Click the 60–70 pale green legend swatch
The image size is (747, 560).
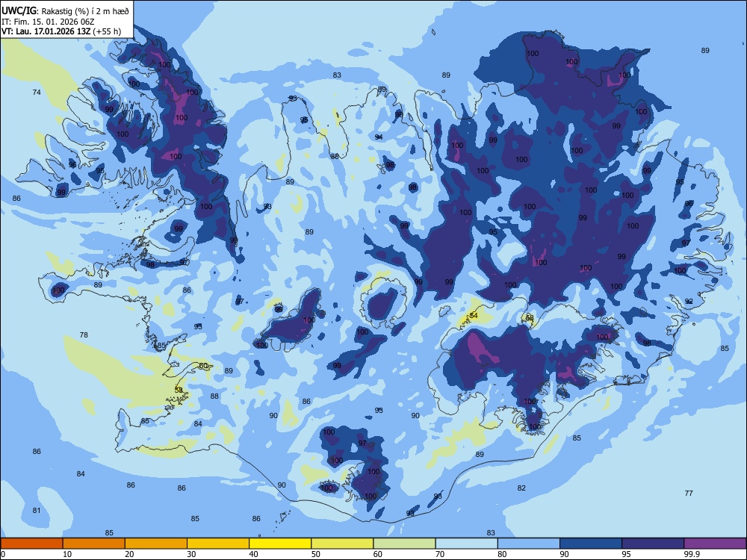pyautogui.click(x=404, y=544)
